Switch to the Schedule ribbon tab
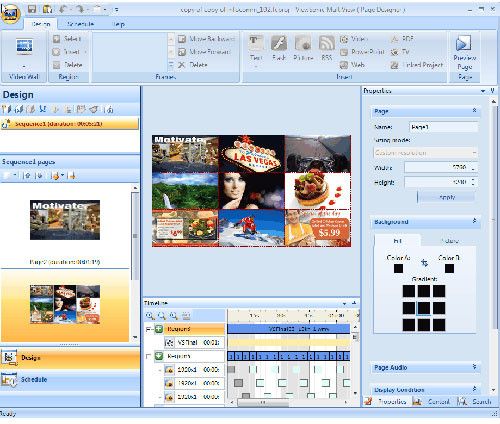The width and height of the screenshot is (500, 424). 80,24
